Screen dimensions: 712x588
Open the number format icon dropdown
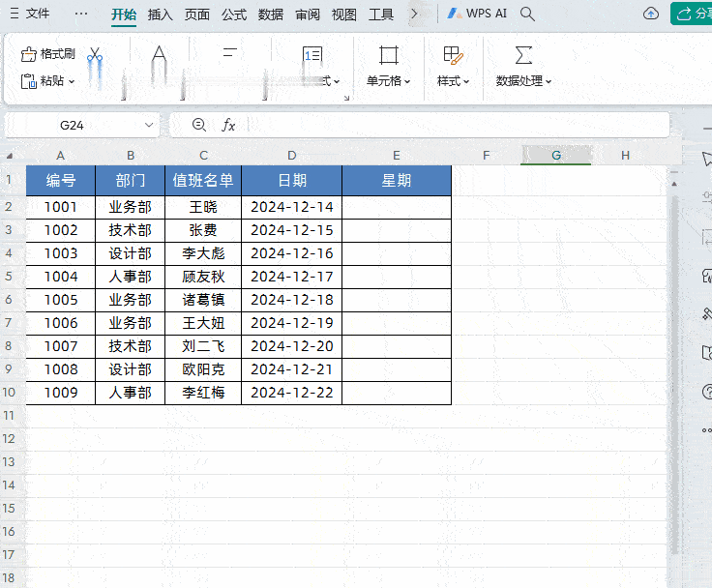coord(312,55)
